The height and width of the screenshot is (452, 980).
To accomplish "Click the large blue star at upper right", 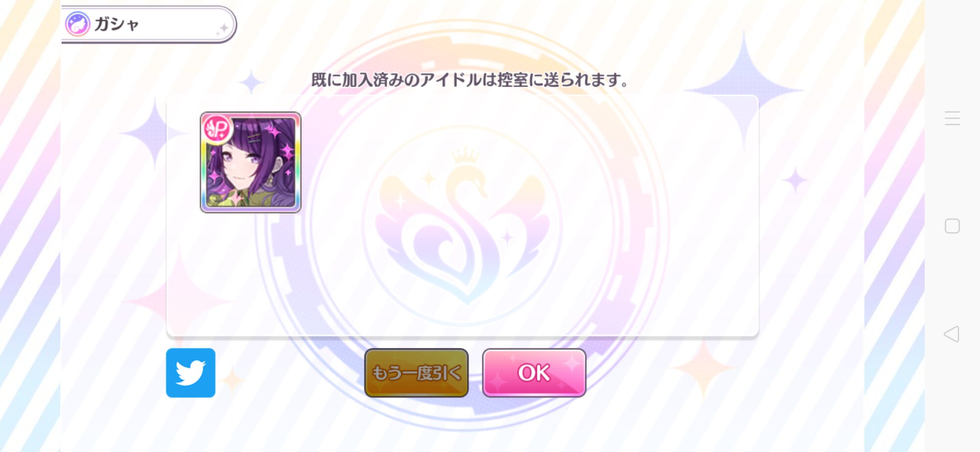I will coord(744,91).
